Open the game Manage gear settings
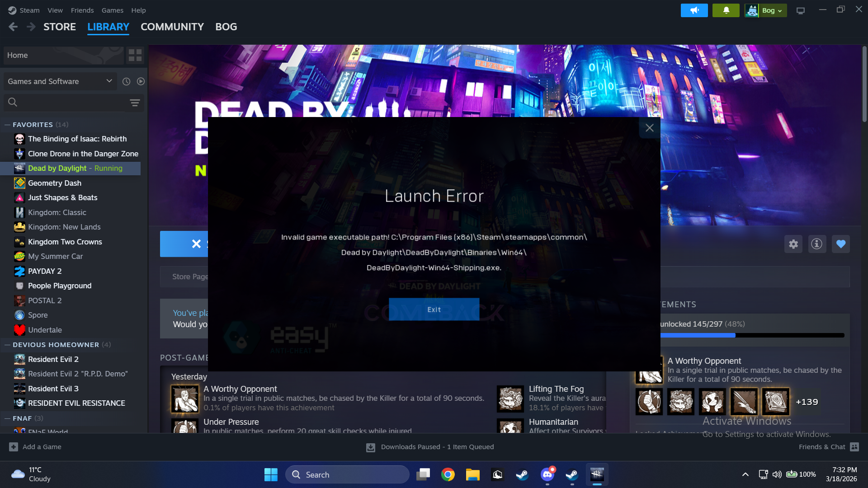The width and height of the screenshot is (868, 488). click(793, 244)
